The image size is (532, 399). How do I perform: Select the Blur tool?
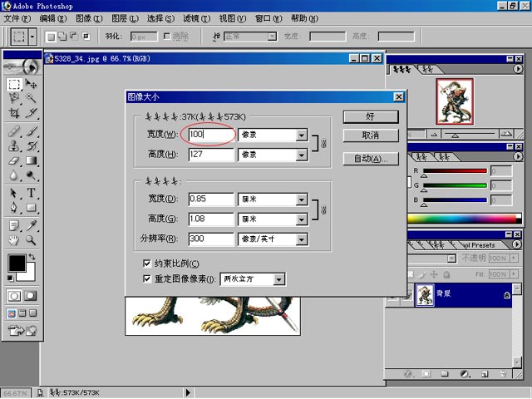14,175
